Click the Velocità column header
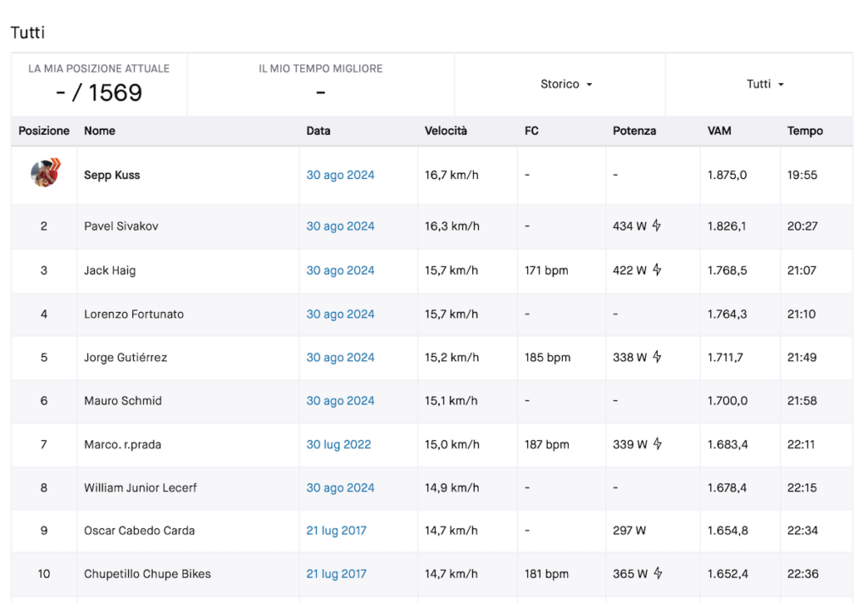This screenshot has height=603, width=868. coord(446,131)
